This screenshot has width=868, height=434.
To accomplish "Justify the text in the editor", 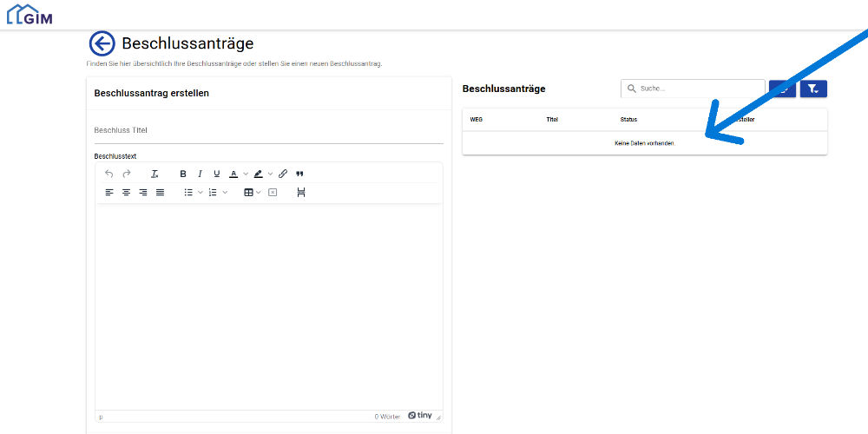I will point(160,192).
